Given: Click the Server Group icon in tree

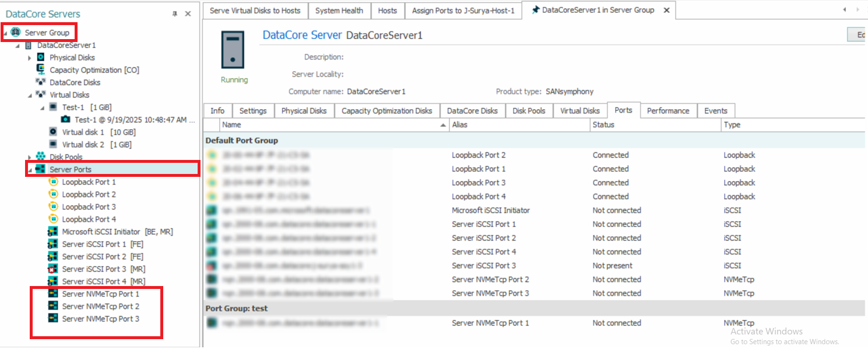Looking at the screenshot, I should 15,33.
